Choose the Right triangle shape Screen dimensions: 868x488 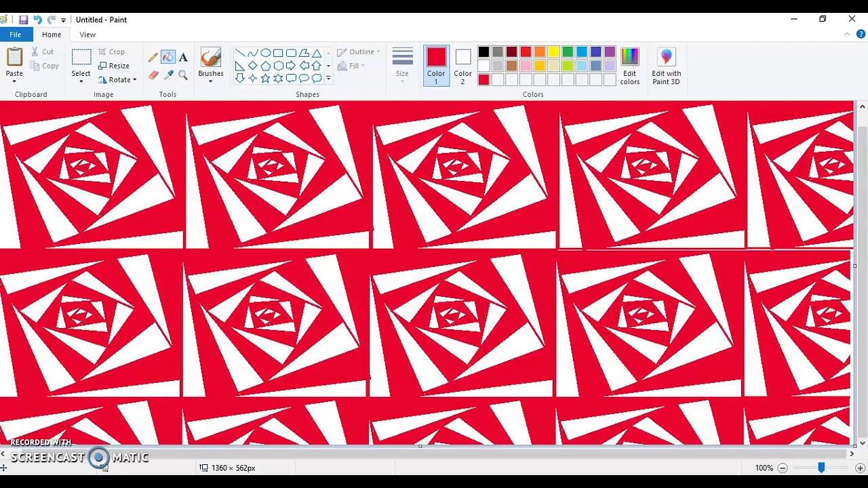point(239,66)
